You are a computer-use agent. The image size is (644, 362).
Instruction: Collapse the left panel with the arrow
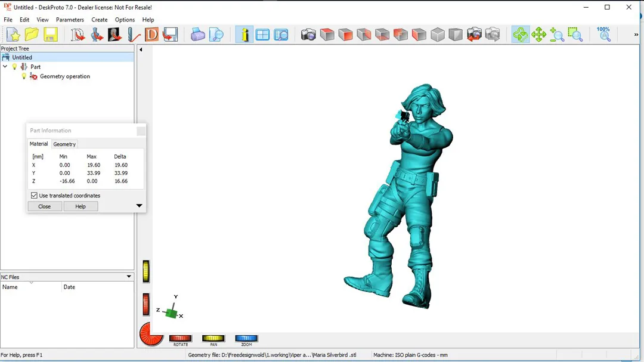[x=141, y=49]
